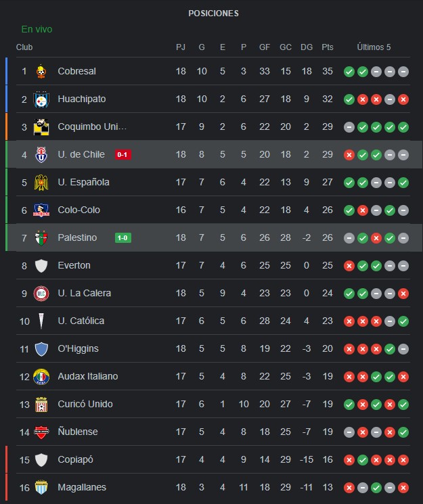This screenshot has height=504, width=423.
Task: Click the Palestino shield crest
Action: tap(41, 238)
